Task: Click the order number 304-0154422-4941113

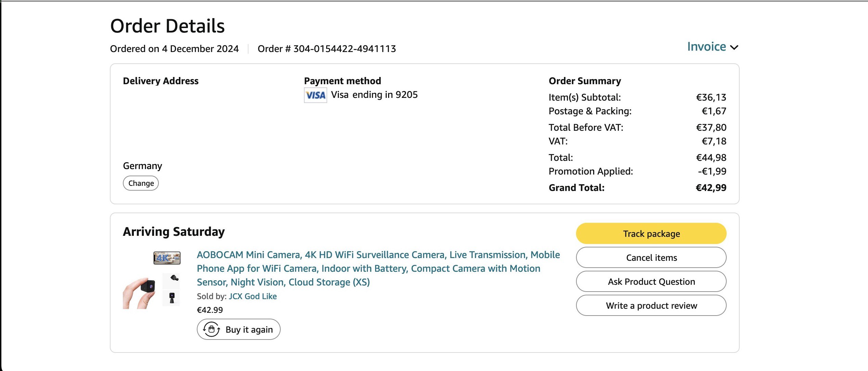Action: click(x=344, y=49)
